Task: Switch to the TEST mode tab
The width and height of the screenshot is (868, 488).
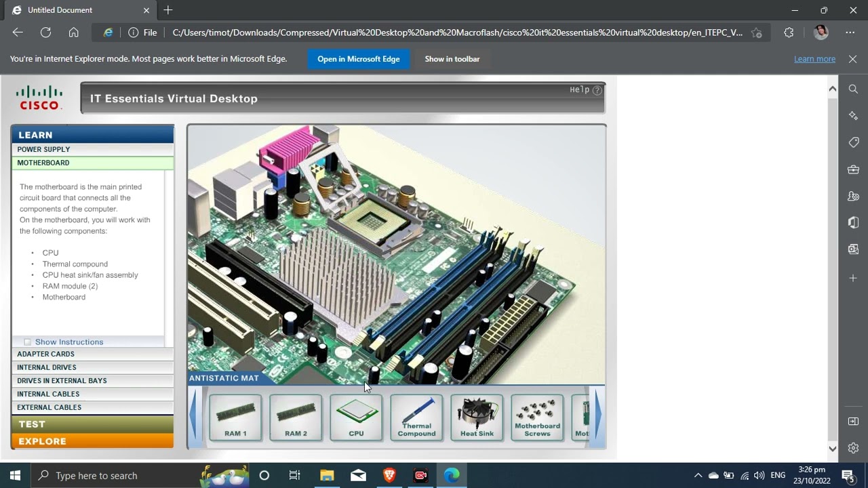Action: point(92,424)
